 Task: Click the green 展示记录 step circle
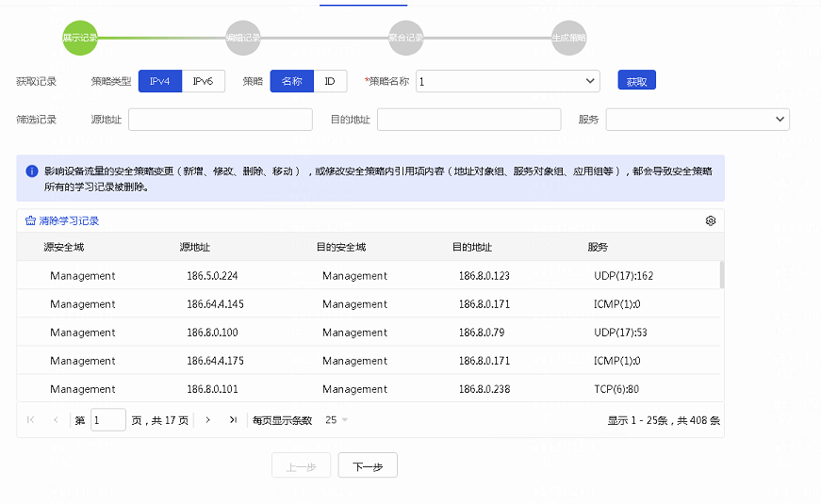(x=80, y=38)
